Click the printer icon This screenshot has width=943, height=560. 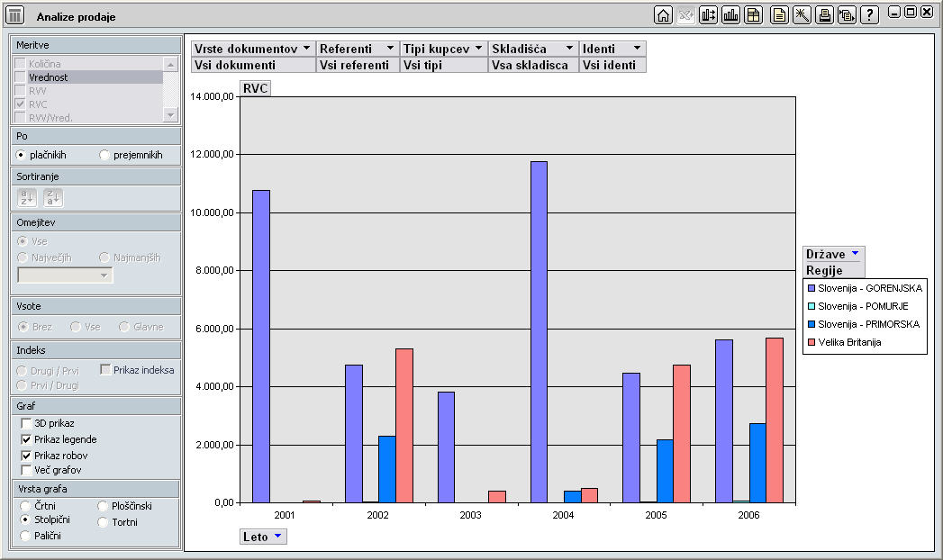point(823,14)
